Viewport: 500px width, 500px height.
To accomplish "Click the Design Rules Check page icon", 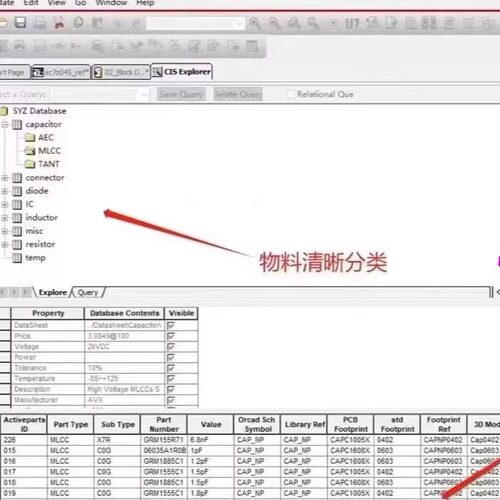I will click(x=391, y=23).
